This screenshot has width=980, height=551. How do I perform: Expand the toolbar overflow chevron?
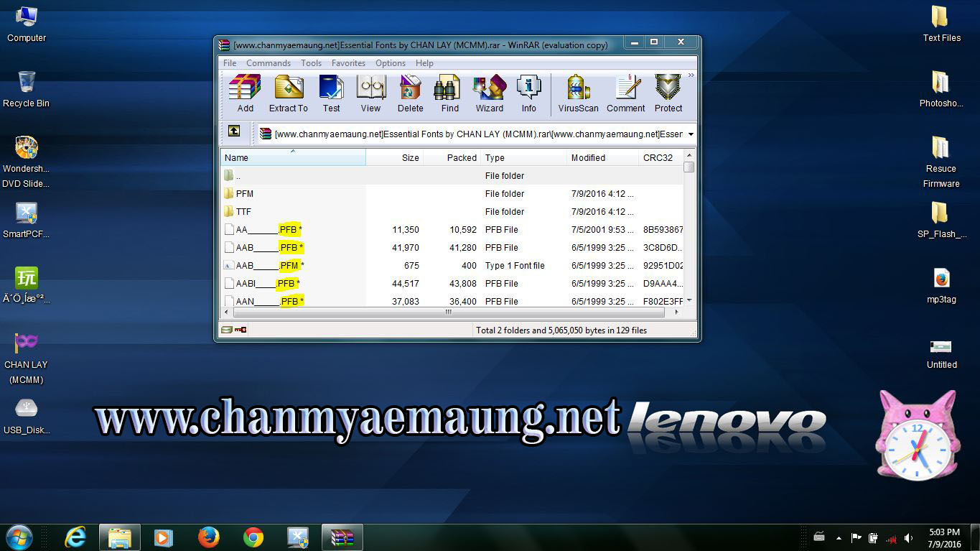pos(691,75)
